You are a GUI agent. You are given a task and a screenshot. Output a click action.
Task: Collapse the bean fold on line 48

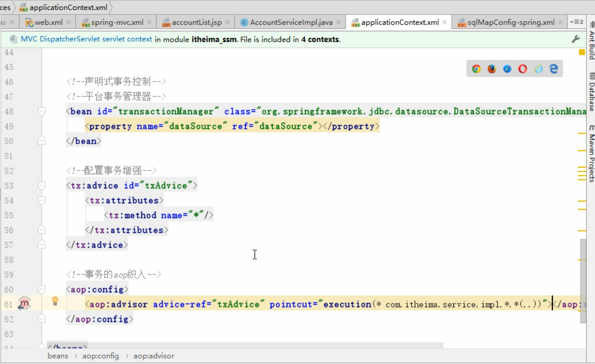tap(42, 111)
